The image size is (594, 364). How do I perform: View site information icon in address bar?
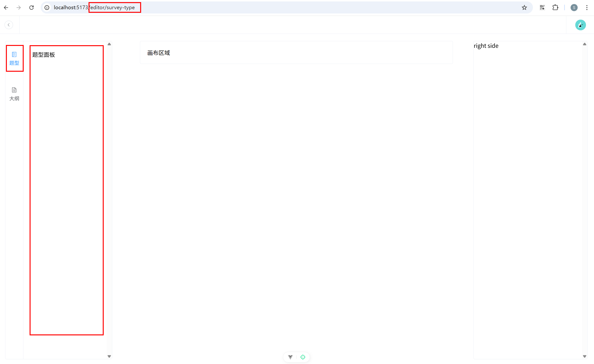point(47,8)
